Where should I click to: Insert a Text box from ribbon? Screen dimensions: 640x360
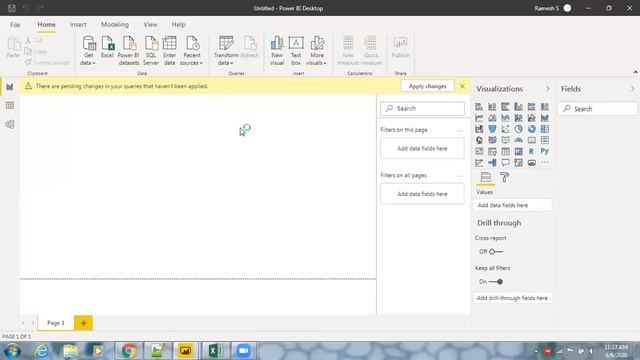pyautogui.click(x=296, y=51)
